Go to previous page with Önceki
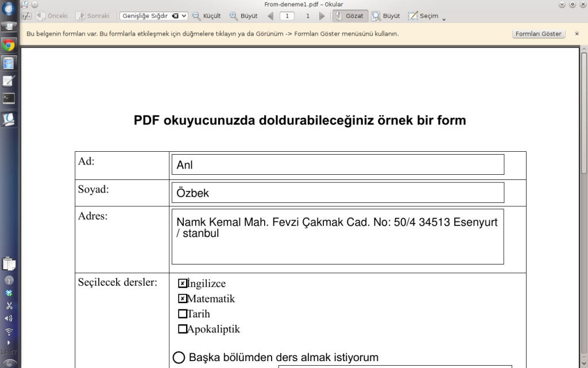The width and height of the screenshot is (588, 368). click(52, 16)
